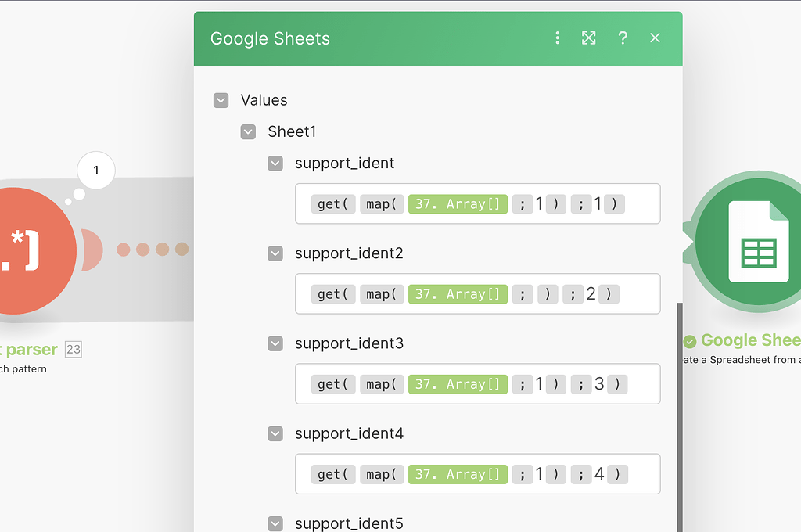Expand the support_ident5 section

(x=275, y=523)
